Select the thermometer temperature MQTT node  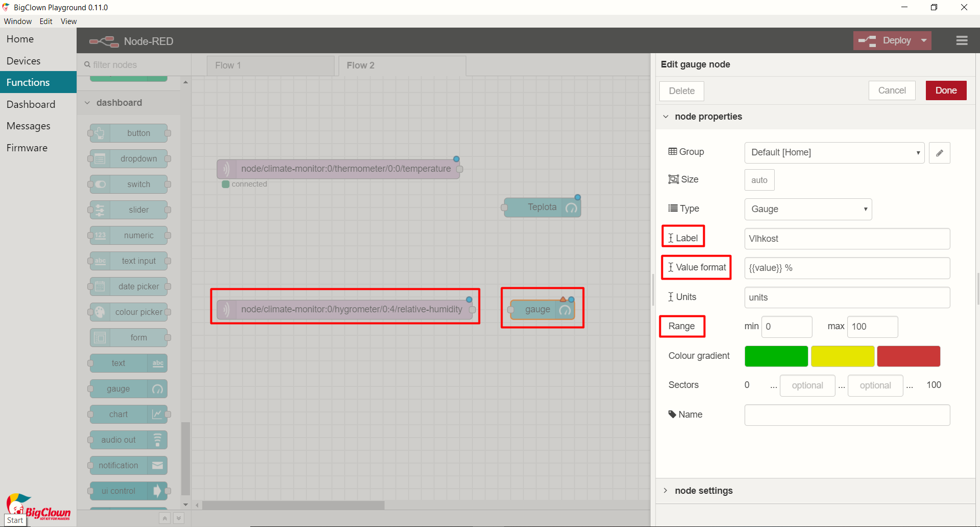[339, 169]
